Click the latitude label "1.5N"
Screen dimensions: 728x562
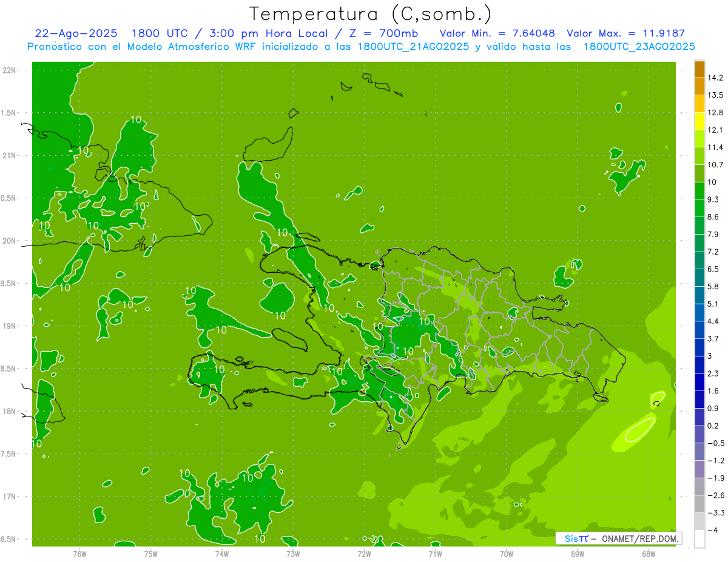coord(8,113)
